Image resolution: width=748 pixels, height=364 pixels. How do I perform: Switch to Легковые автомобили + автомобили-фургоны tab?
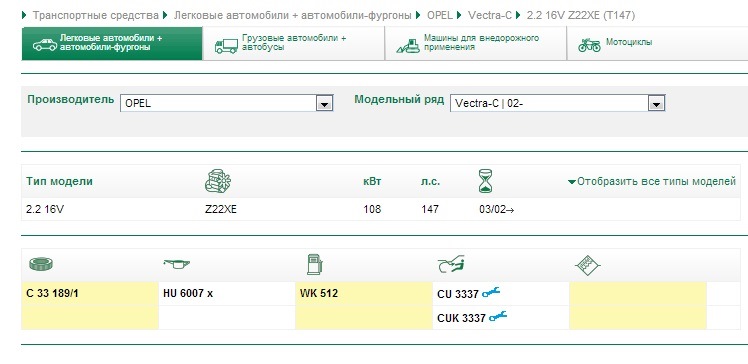point(112,43)
